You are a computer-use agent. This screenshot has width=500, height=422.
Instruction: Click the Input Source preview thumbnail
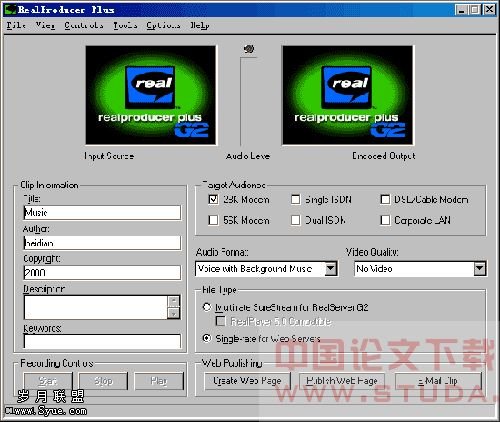click(x=151, y=95)
